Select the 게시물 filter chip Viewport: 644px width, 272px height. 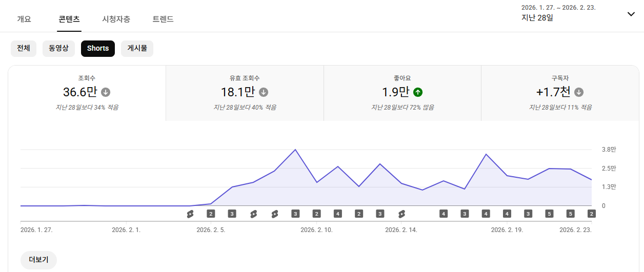137,49
